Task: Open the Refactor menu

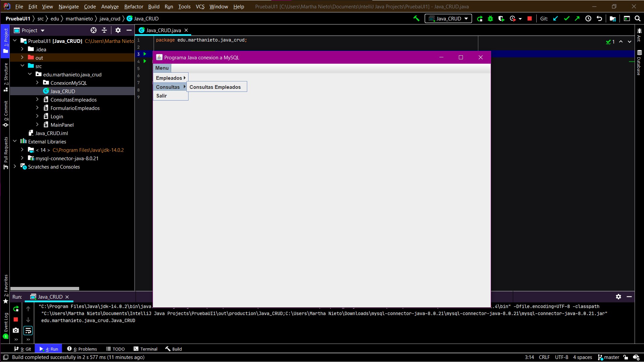Action: (x=133, y=6)
